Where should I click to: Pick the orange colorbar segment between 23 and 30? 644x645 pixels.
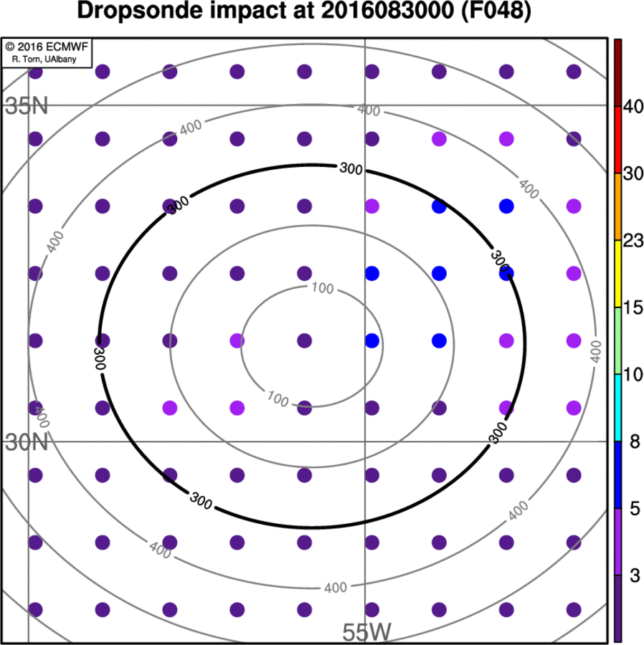point(617,207)
